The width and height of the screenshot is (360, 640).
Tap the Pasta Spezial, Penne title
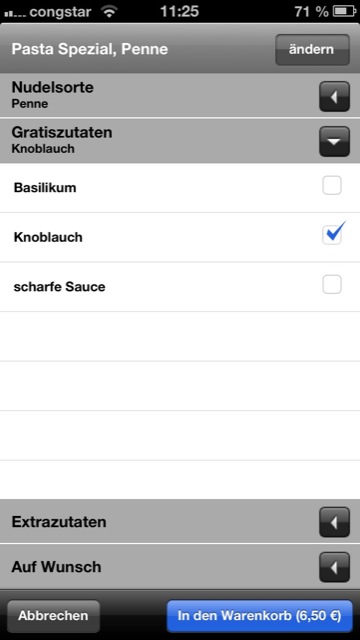click(90, 49)
